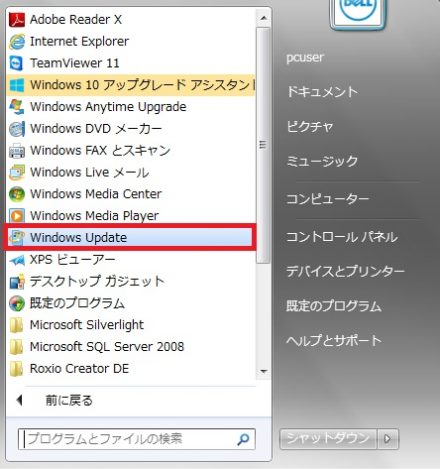Click the XPS ビューアー icon
440x469 pixels.
tap(17, 260)
